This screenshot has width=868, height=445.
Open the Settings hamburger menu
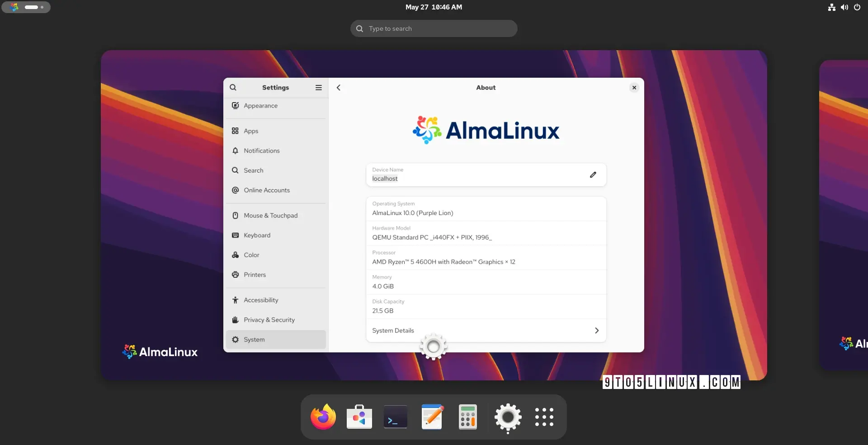point(319,88)
